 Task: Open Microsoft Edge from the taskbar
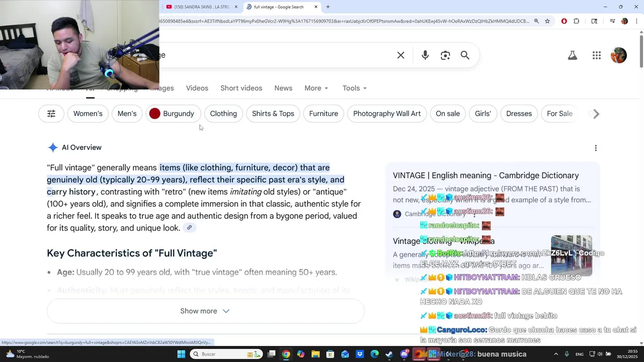point(374,354)
